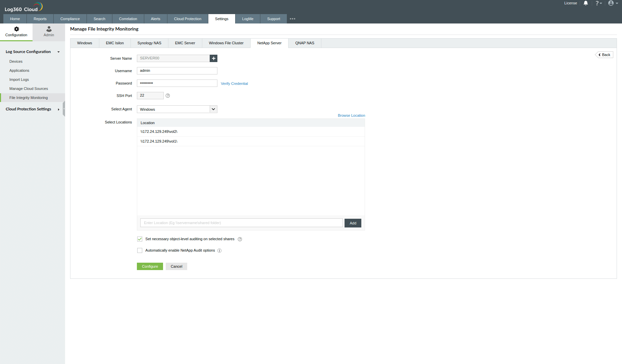The width and height of the screenshot is (622, 364).
Task: Click Browse Location link
Action: click(x=351, y=115)
